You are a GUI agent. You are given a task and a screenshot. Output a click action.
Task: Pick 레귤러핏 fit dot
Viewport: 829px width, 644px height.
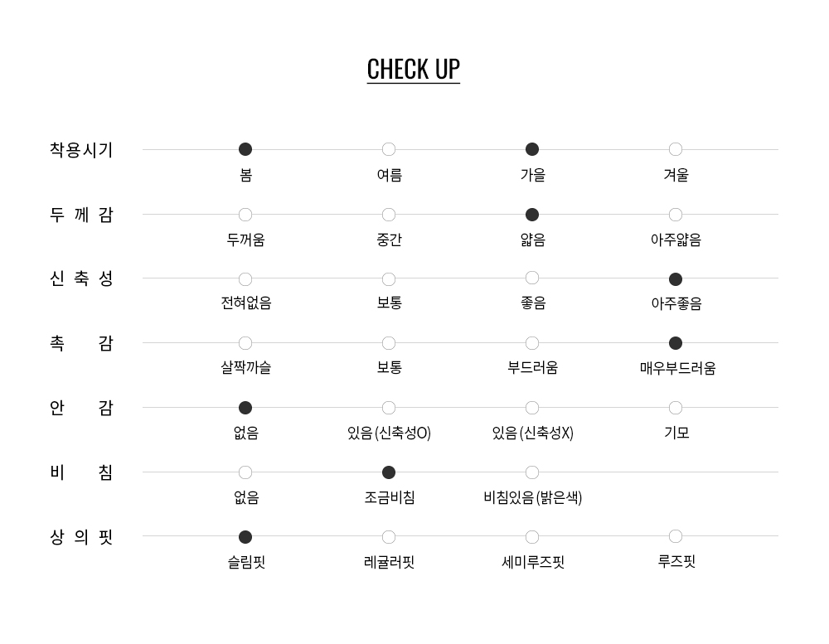[389, 537]
